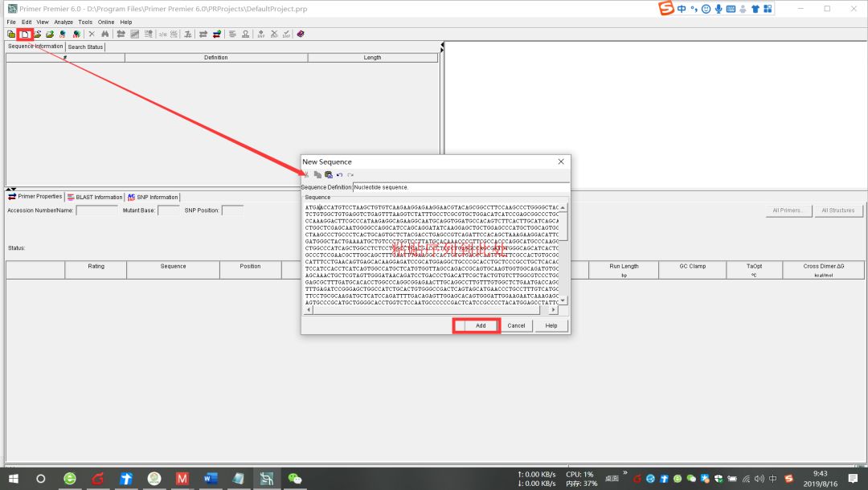Click Cancel in New Sequence dialog
Screen dimensions: 868x490
tap(516, 326)
